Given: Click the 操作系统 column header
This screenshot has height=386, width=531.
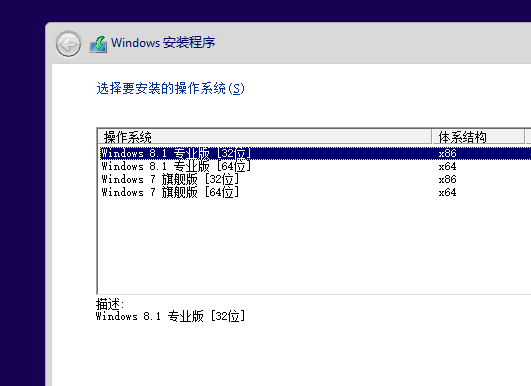Looking at the screenshot, I should (265, 137).
